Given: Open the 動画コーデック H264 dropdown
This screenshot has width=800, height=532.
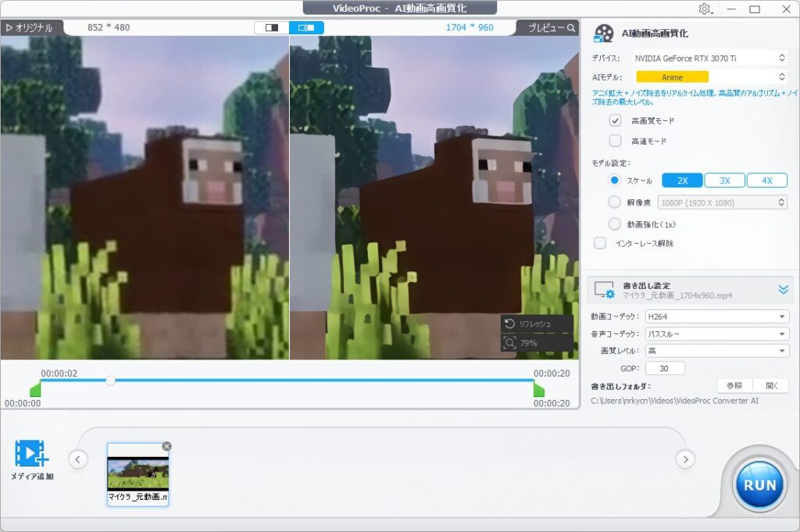Looking at the screenshot, I should (717, 316).
